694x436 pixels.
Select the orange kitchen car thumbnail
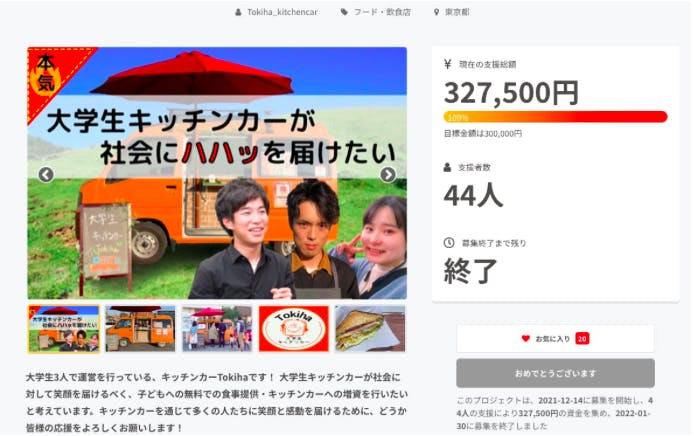[x=140, y=329]
